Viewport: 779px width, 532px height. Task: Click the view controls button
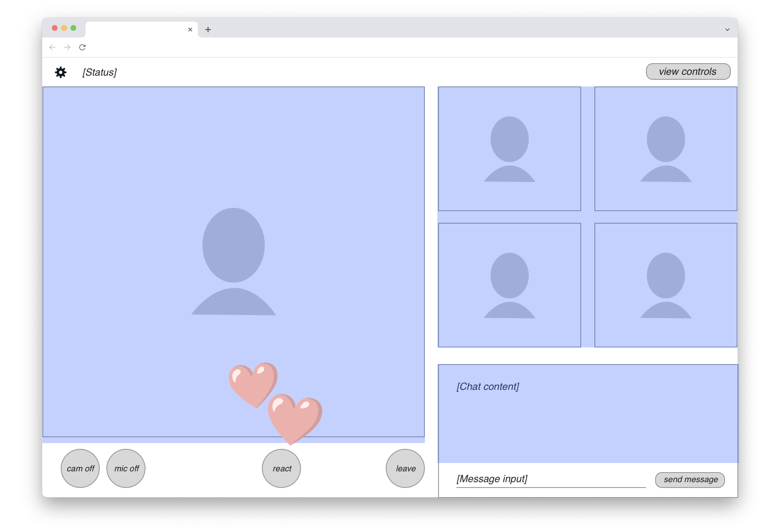tap(688, 71)
